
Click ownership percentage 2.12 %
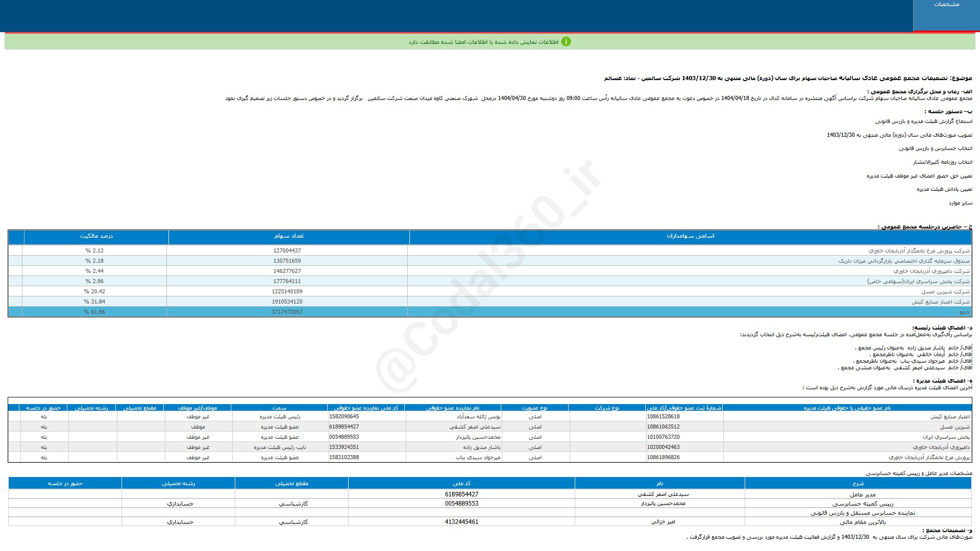94,251
